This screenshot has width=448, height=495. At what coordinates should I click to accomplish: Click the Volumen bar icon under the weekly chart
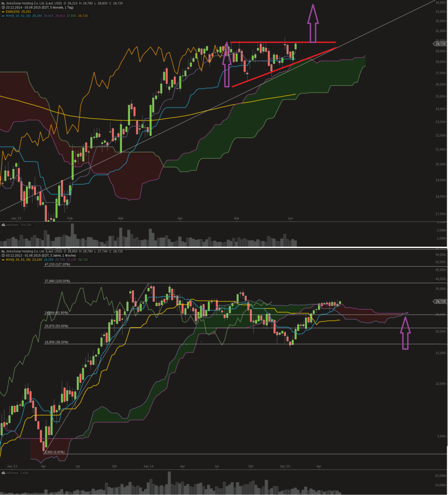coord(3,473)
